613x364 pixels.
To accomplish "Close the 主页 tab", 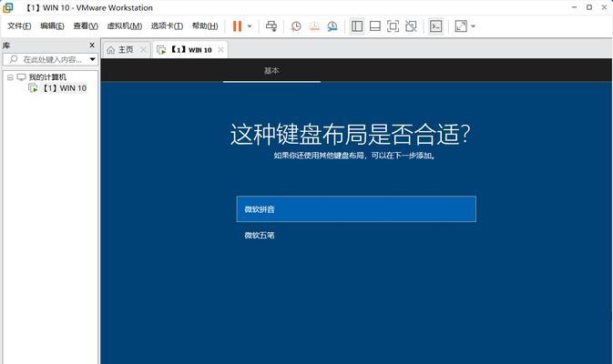I will click(x=143, y=50).
